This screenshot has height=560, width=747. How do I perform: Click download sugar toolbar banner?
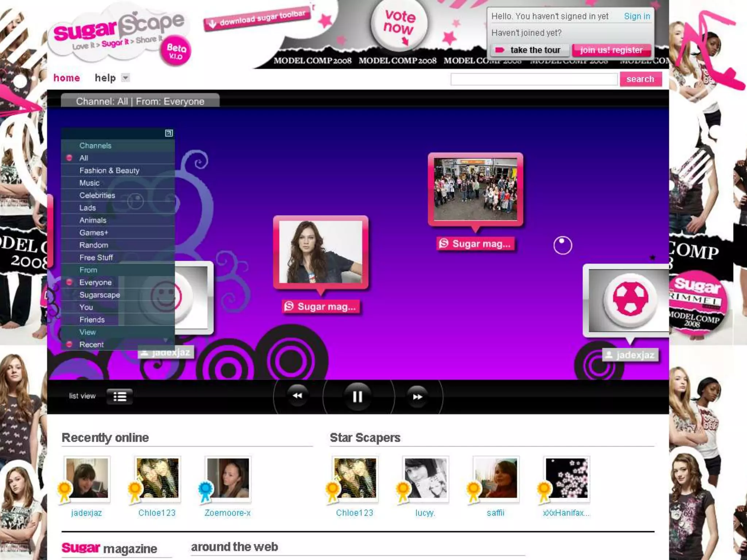tap(257, 19)
